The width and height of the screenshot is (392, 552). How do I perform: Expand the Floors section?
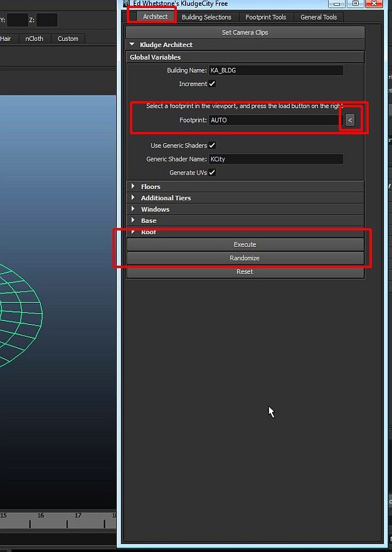pos(245,187)
